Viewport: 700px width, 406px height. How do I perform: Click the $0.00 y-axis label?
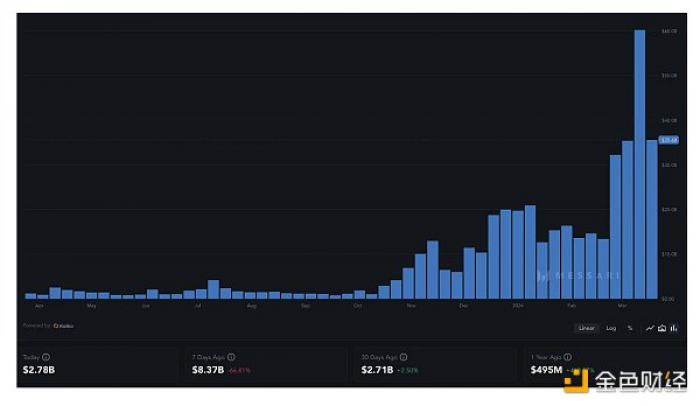(x=668, y=299)
